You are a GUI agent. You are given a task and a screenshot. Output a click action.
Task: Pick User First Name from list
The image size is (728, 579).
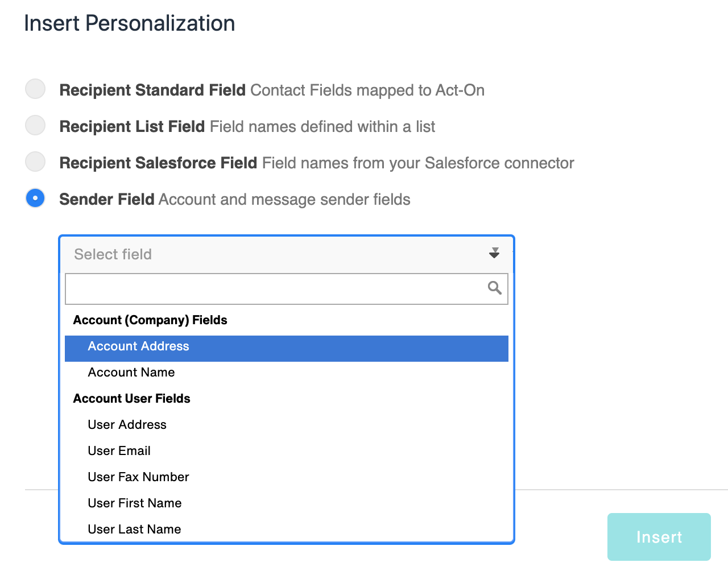(x=287, y=503)
